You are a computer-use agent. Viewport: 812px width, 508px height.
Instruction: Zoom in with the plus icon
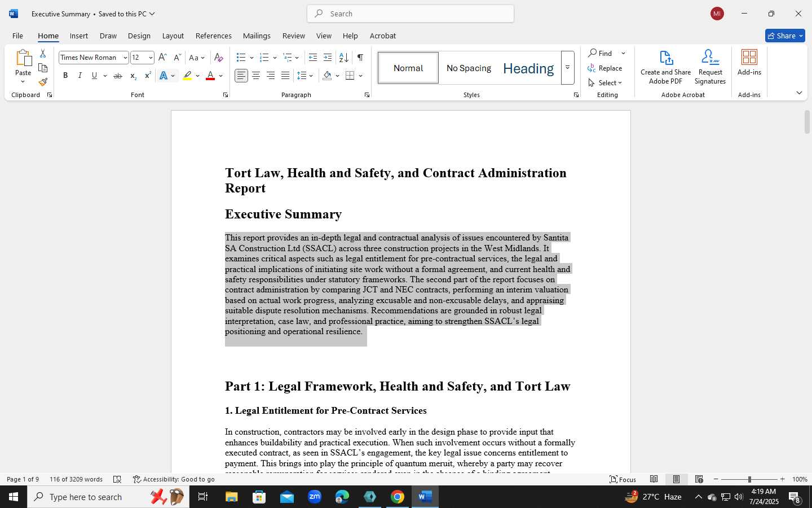click(x=782, y=479)
